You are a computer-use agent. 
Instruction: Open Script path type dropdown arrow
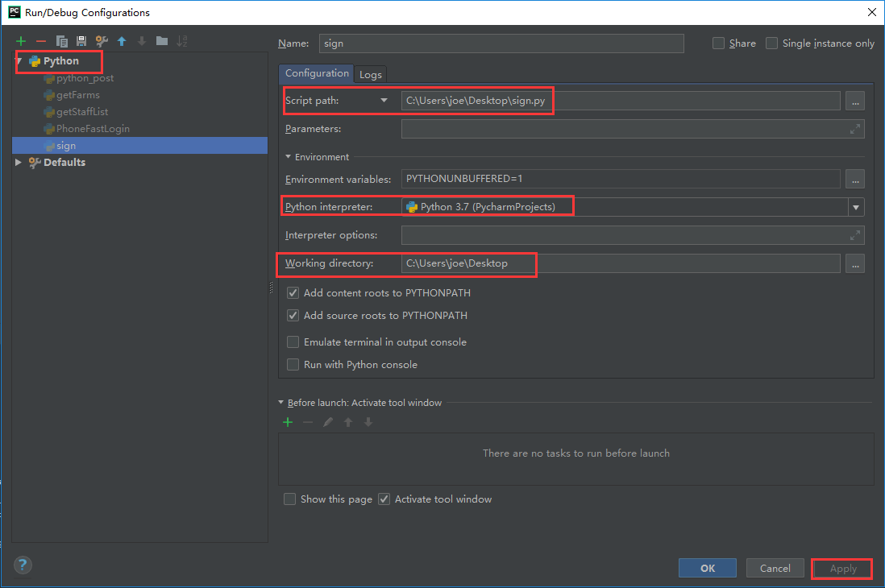(x=384, y=101)
